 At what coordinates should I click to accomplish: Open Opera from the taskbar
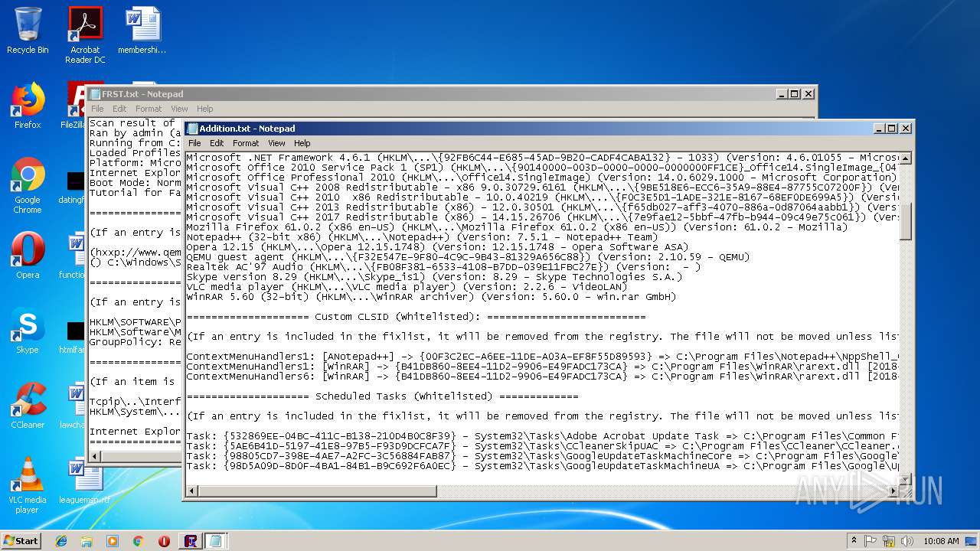tap(164, 541)
